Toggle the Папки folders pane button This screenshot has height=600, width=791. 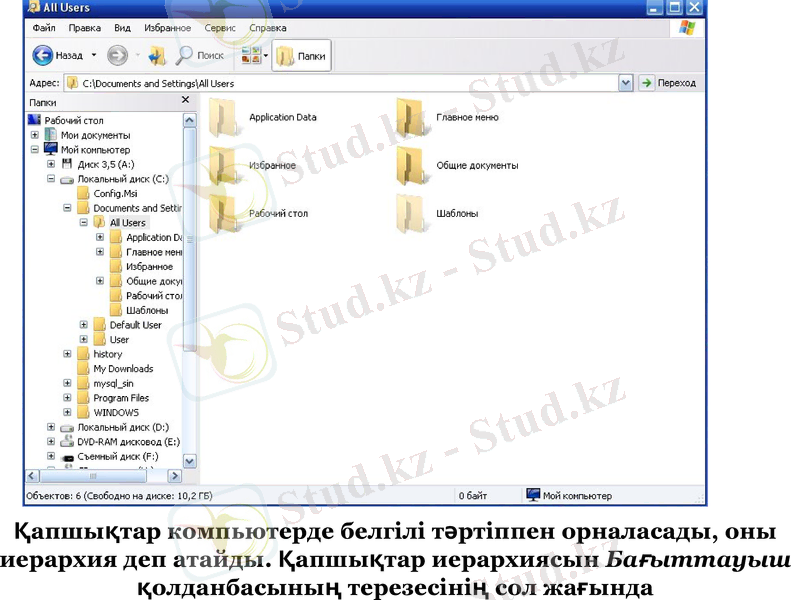(302, 56)
